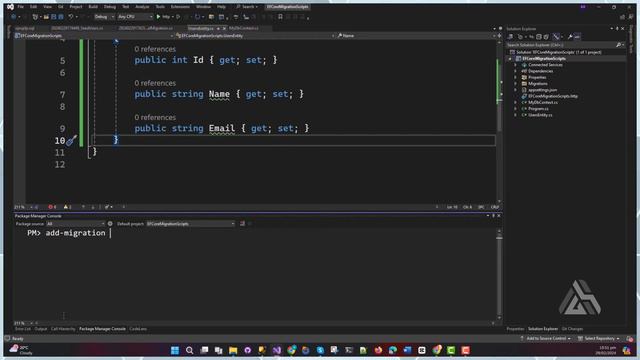Viewport: 640px width, 360px height.
Task: Click the Name property in the code
Action: (x=219, y=94)
